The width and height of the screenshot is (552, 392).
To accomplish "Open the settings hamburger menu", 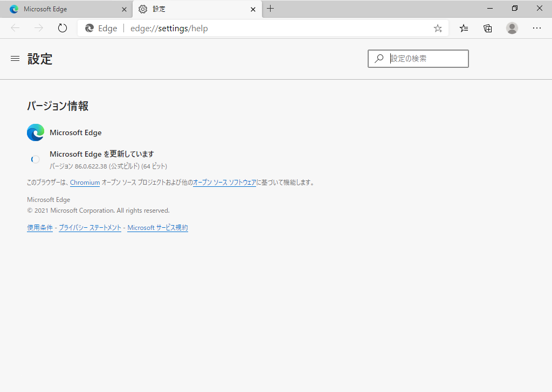I will click(15, 58).
